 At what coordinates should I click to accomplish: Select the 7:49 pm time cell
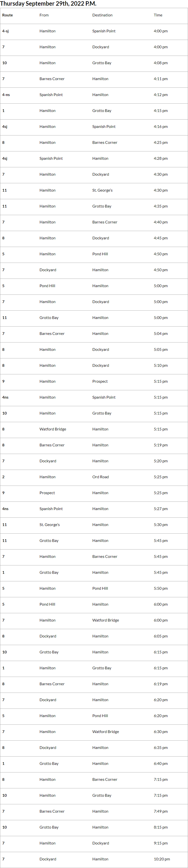pos(160,811)
